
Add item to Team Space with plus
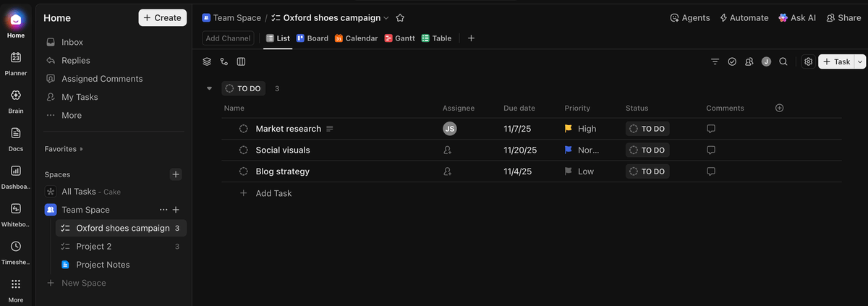176,210
